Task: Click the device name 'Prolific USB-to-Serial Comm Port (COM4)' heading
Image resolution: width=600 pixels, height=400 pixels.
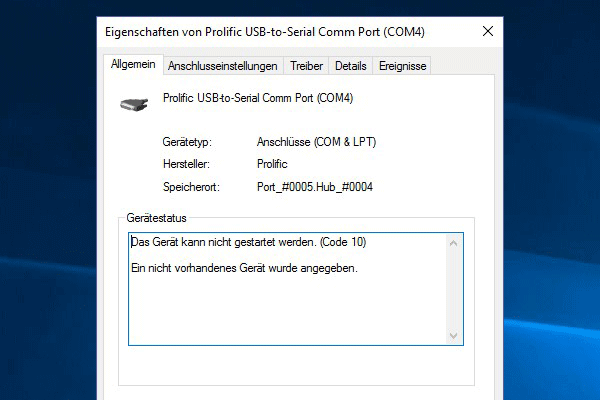Action: pos(258,98)
